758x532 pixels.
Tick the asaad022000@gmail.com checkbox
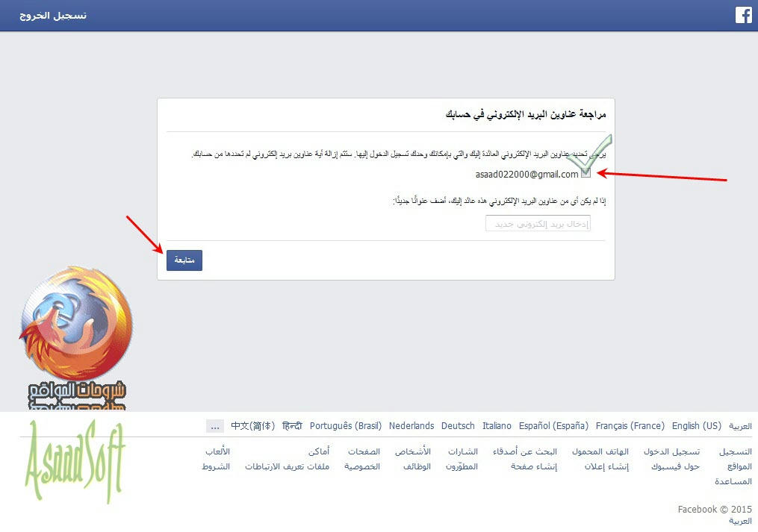585,173
